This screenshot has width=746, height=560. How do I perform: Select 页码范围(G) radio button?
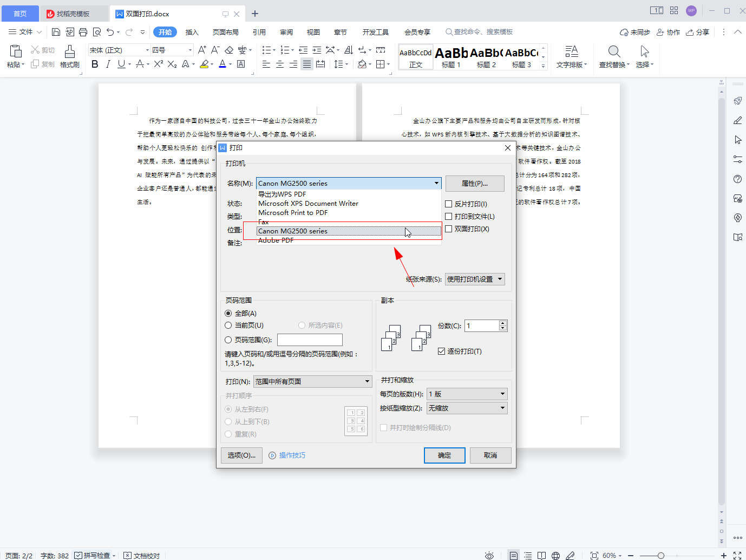point(228,340)
